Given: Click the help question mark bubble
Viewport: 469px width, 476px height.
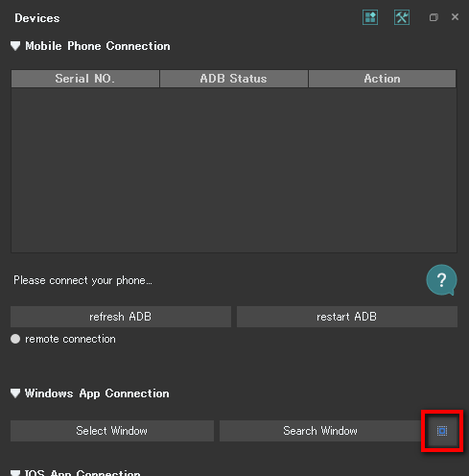Looking at the screenshot, I should click(441, 280).
